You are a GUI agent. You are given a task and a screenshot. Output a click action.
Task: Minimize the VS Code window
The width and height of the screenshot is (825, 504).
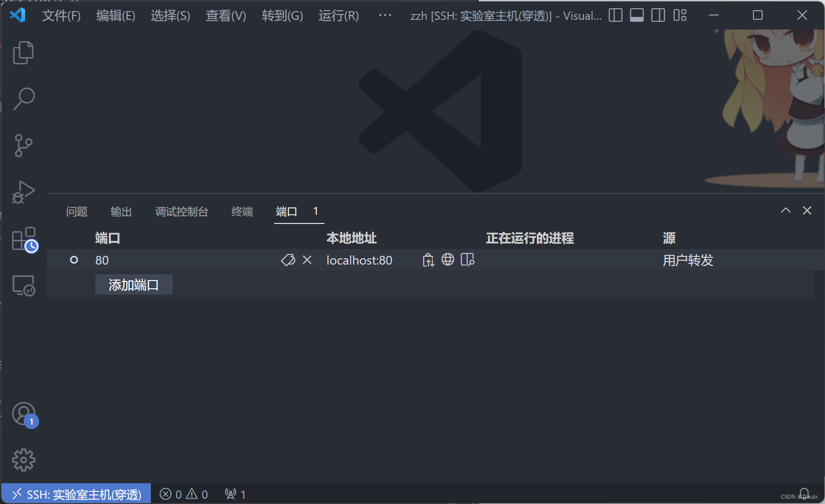(x=714, y=15)
